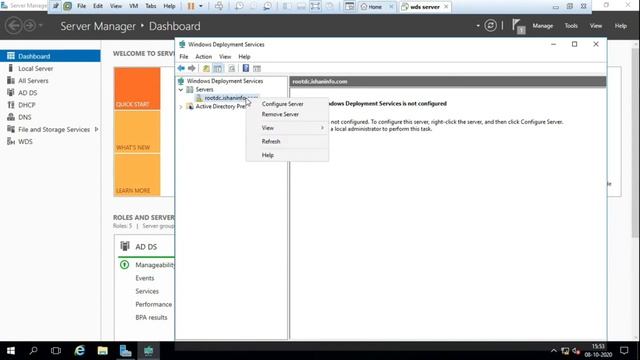This screenshot has height=360, width=640.
Task: Collapse the Servers tree node
Action: pos(181,89)
